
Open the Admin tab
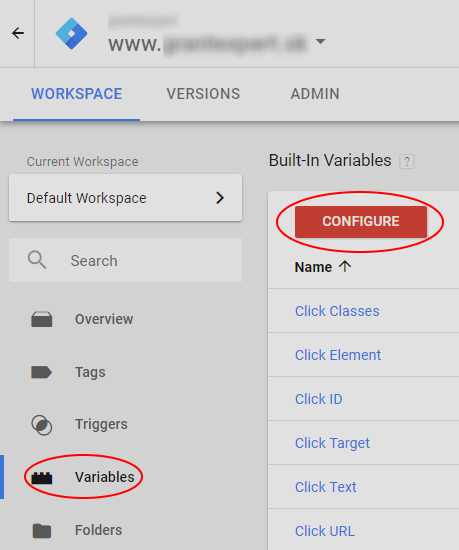pyautogui.click(x=315, y=94)
